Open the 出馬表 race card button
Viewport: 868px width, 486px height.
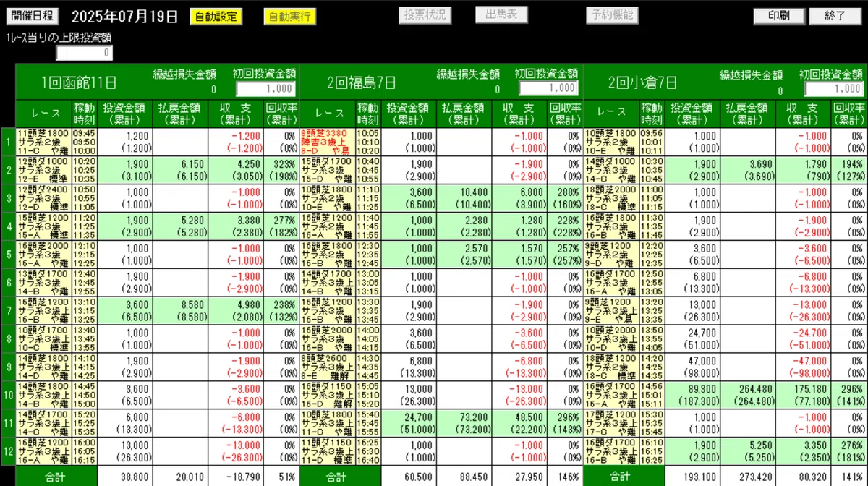tap(501, 15)
